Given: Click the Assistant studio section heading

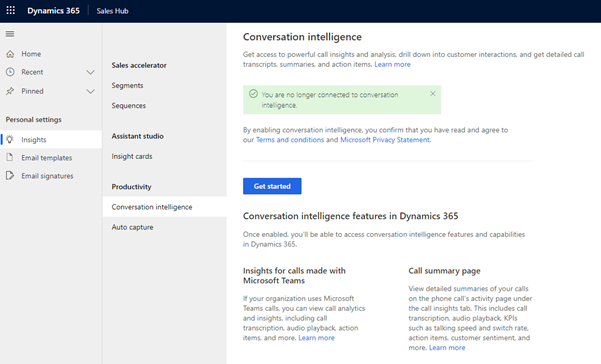Looking at the screenshot, I should coord(138,136).
